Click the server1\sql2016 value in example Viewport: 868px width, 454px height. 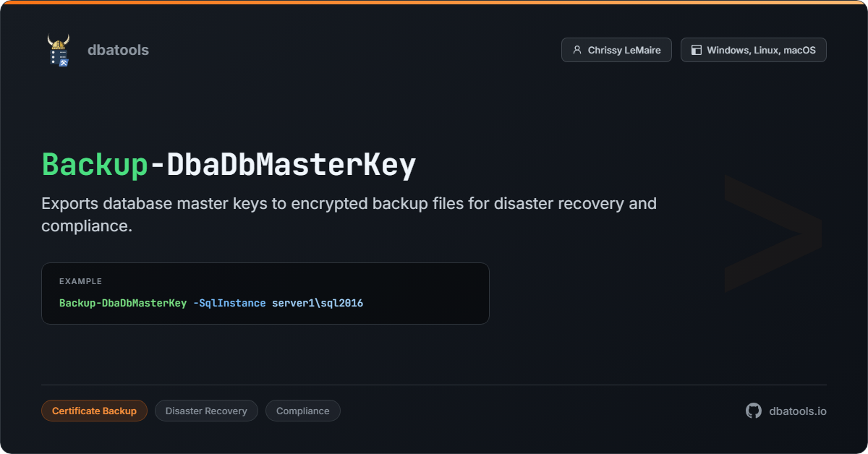pos(318,303)
